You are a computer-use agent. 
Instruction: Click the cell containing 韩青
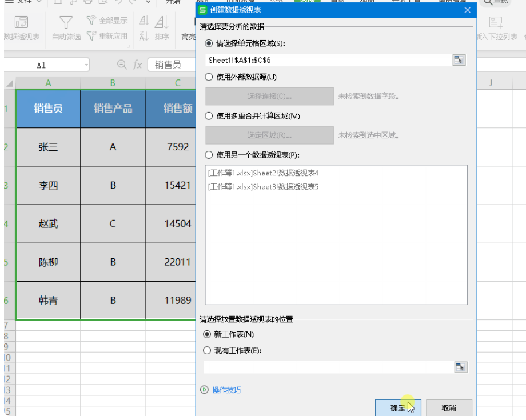pyautogui.click(x=48, y=301)
